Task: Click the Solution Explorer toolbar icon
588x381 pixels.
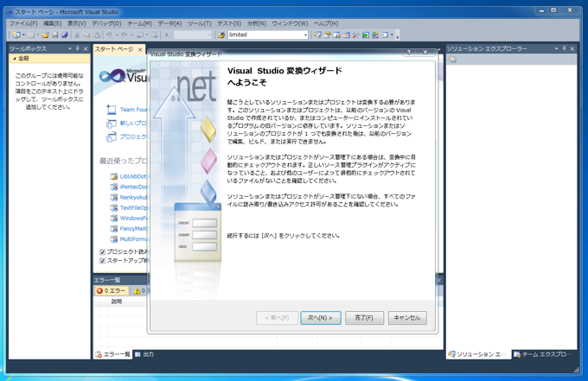Action: coord(317,35)
